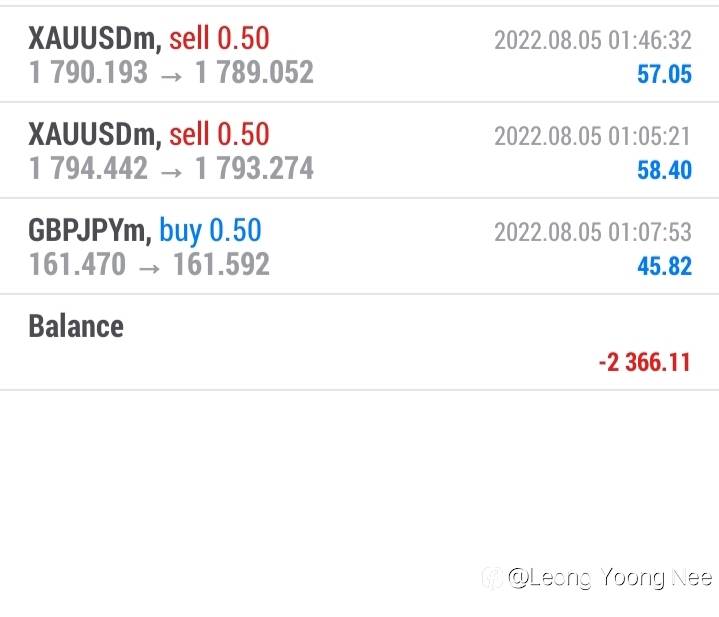The image size is (719, 617).
Task: Tap the sell 0.50 label on the 01:46:32 trade
Action: 219,39
